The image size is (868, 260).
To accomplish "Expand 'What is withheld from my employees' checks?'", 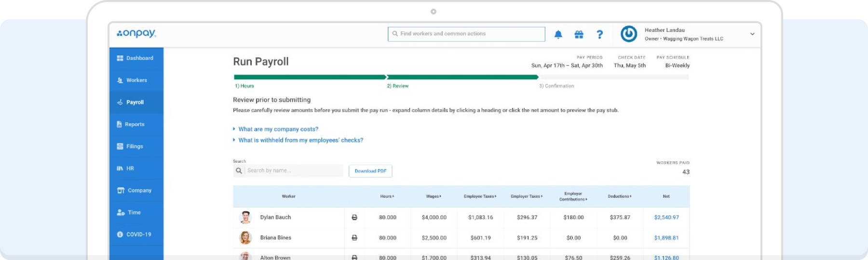I will [x=298, y=140].
